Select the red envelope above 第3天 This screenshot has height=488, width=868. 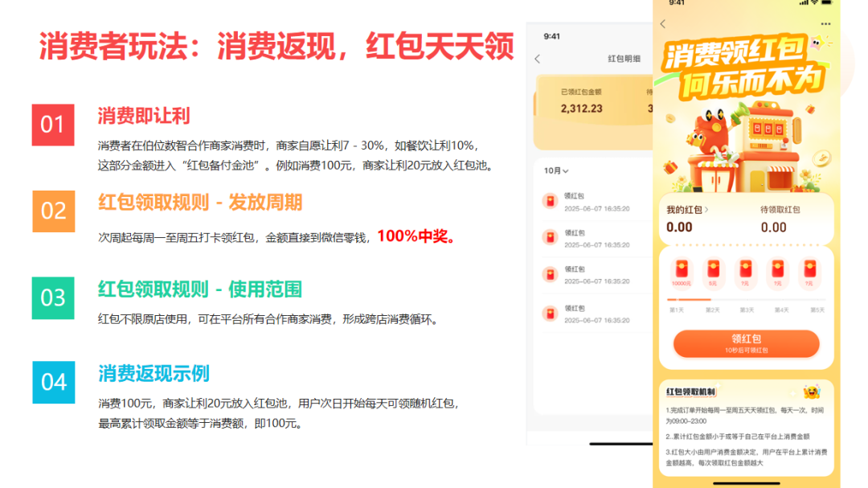[746, 273]
